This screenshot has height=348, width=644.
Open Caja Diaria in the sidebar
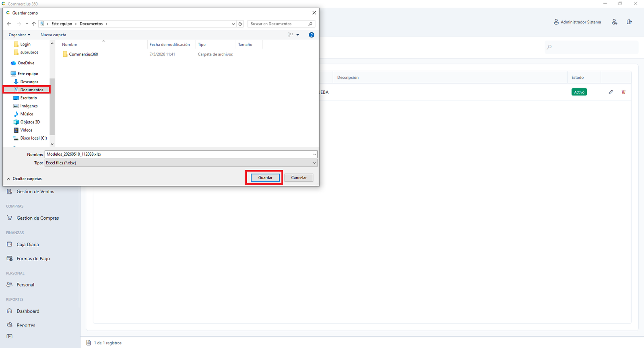(x=28, y=245)
